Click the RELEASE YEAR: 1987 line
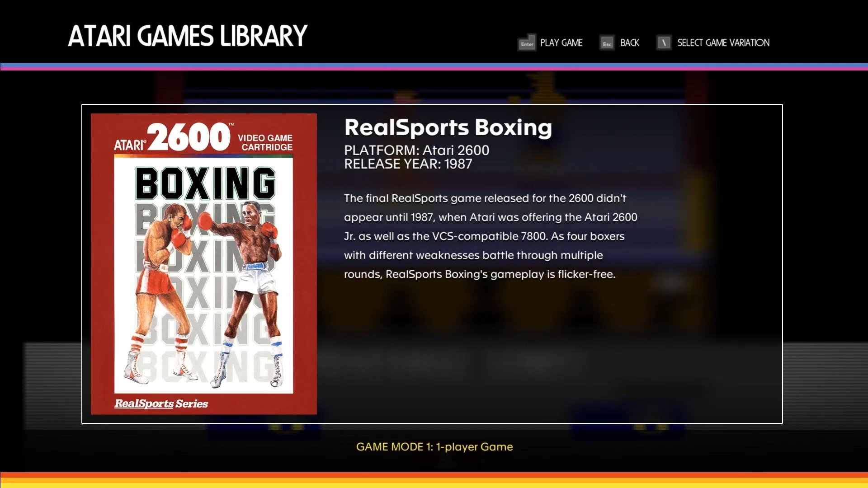Viewport: 868px width, 488px height. [x=408, y=164]
